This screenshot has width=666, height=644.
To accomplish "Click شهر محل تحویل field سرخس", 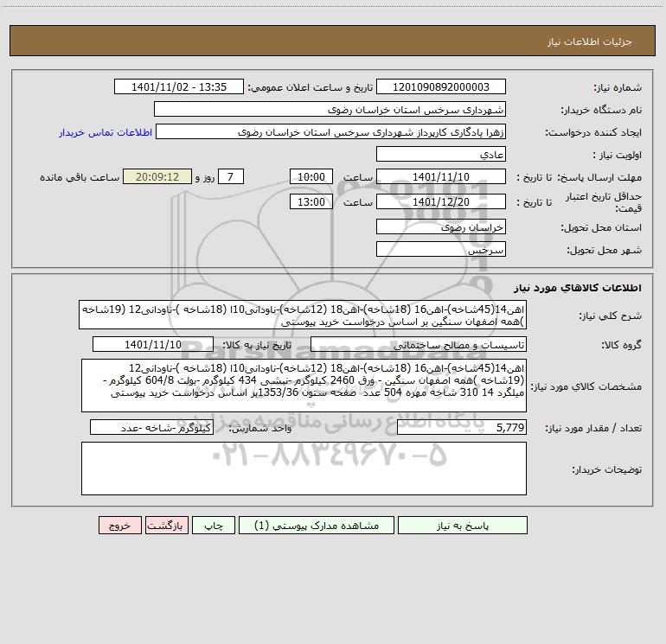I will coord(441,249).
